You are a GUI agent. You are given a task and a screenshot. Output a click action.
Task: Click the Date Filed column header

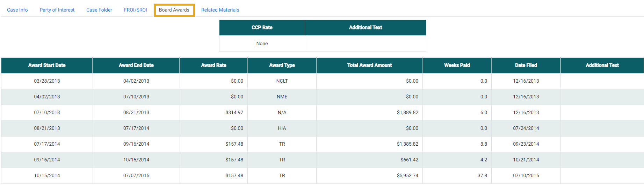tap(526, 65)
